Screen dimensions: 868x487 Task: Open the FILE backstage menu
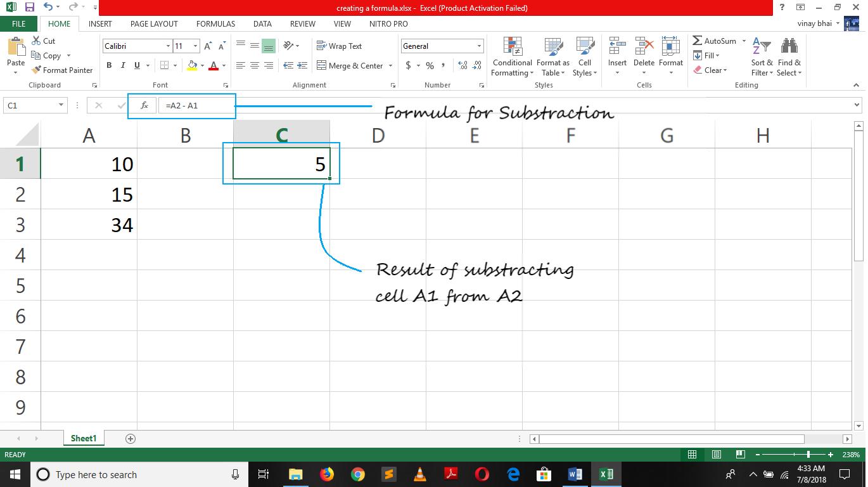click(x=19, y=24)
